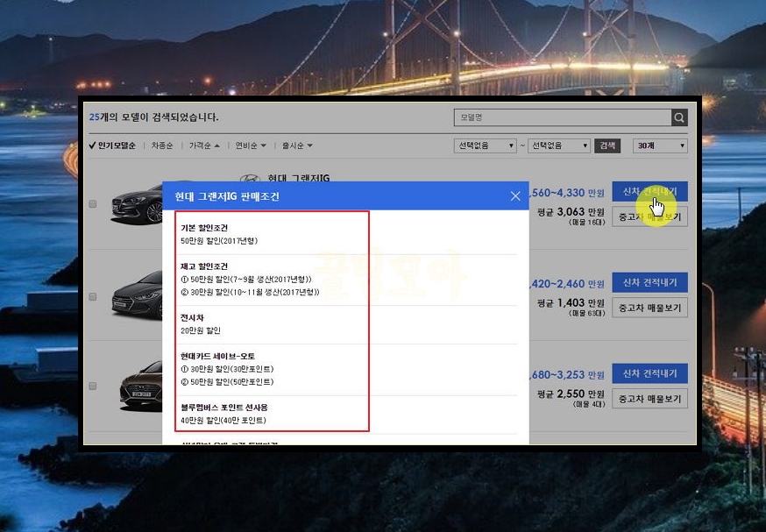
Task: Click 중고차 매물보기 in the 2,550 만원 row
Action: [x=649, y=399]
